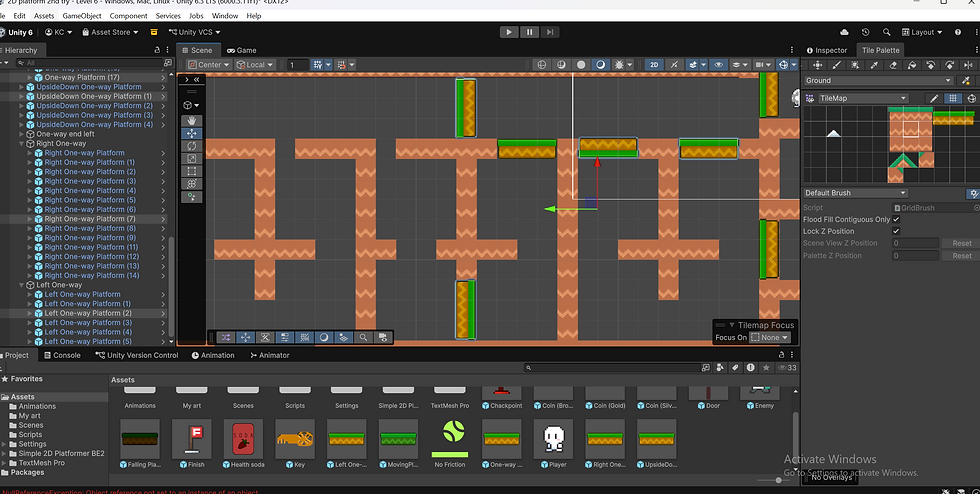Toggle grid snapping in Scene toolbar

pos(318,64)
